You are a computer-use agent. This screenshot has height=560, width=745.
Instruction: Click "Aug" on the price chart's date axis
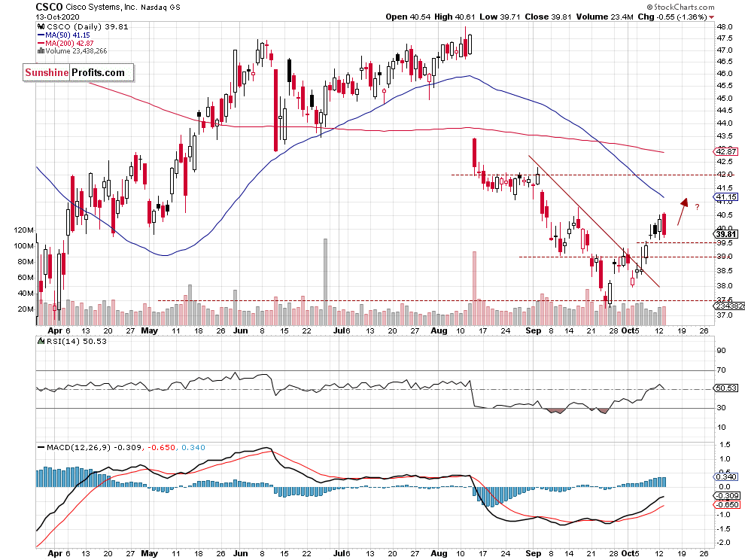[x=439, y=330]
